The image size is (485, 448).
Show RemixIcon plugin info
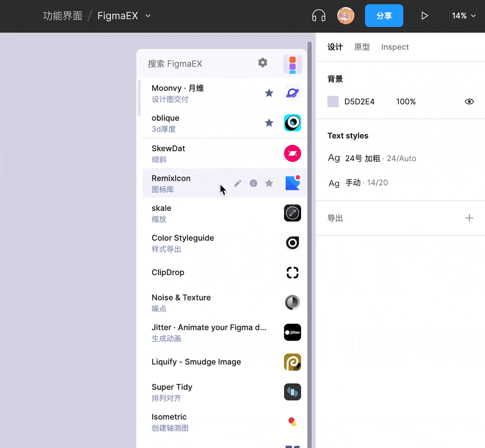(x=253, y=183)
